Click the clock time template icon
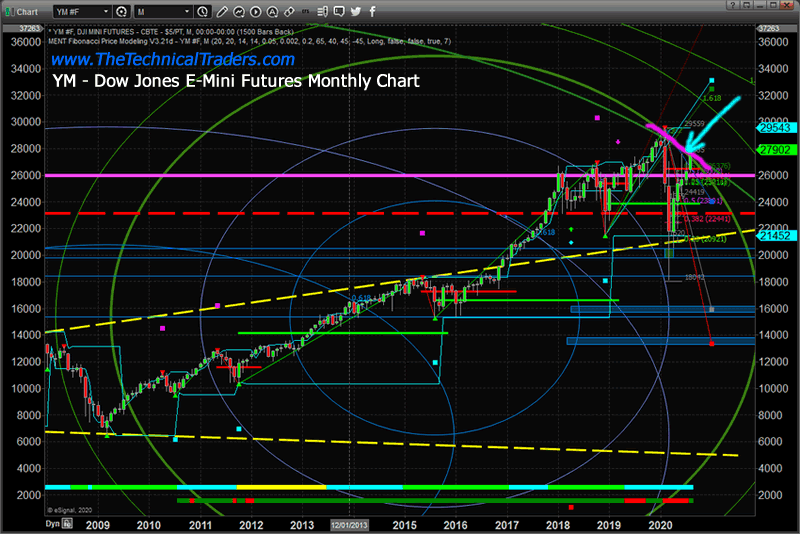Viewport: 800px width, 534px height. pyautogui.click(x=203, y=11)
